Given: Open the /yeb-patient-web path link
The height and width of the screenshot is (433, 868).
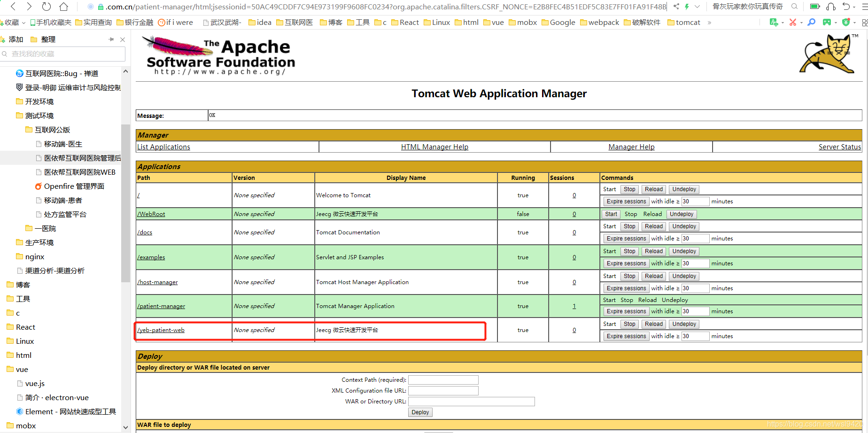Looking at the screenshot, I should tap(161, 330).
